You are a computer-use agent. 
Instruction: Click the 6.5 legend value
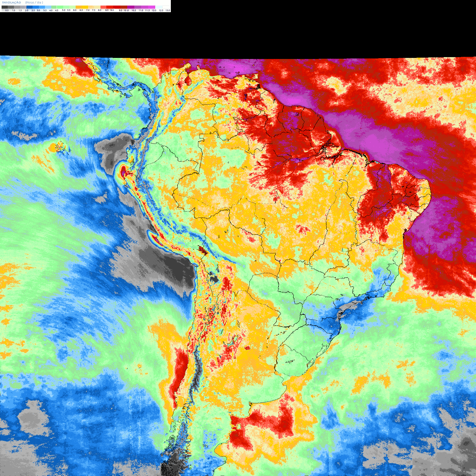81,10
